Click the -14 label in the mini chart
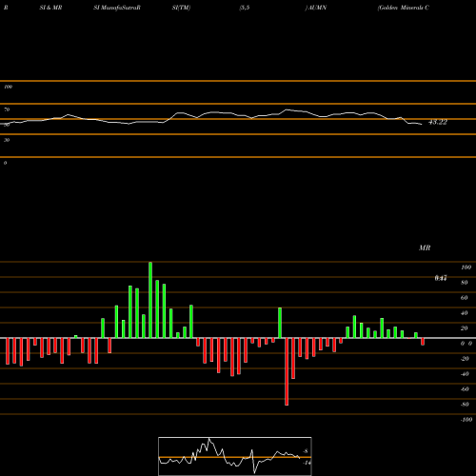The height and width of the screenshot is (476, 476). 307,463
